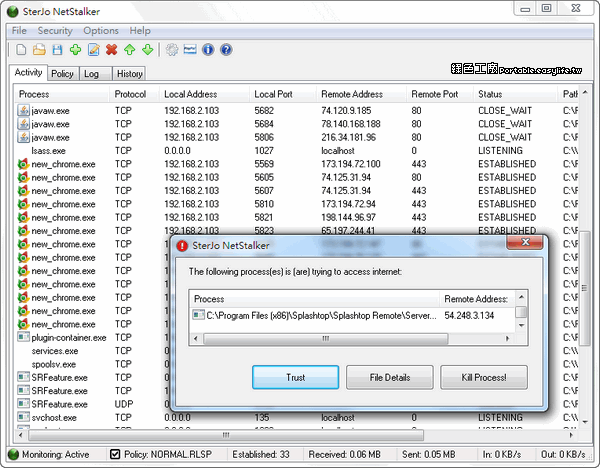Sort by Local Address column header
The width and height of the screenshot is (600, 468).
205,94
